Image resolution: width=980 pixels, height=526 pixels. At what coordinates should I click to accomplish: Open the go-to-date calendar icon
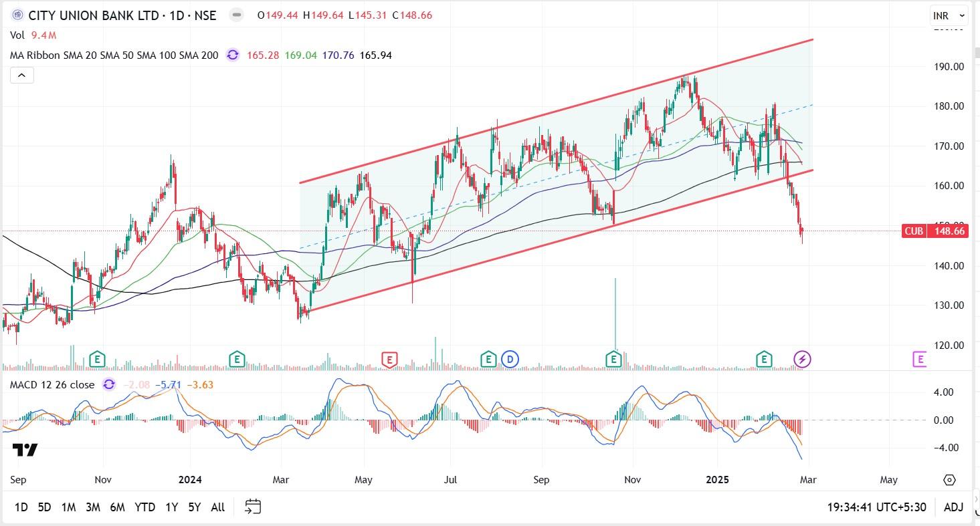[252, 507]
